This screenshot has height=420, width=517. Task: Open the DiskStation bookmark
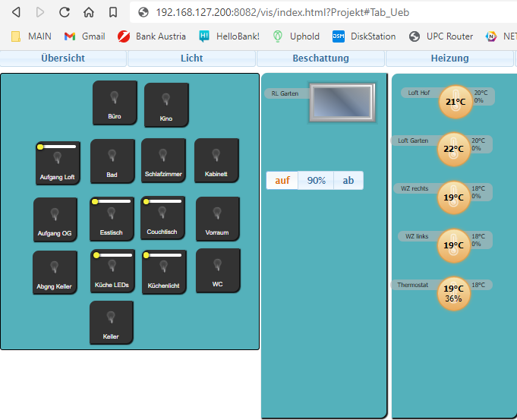click(364, 36)
